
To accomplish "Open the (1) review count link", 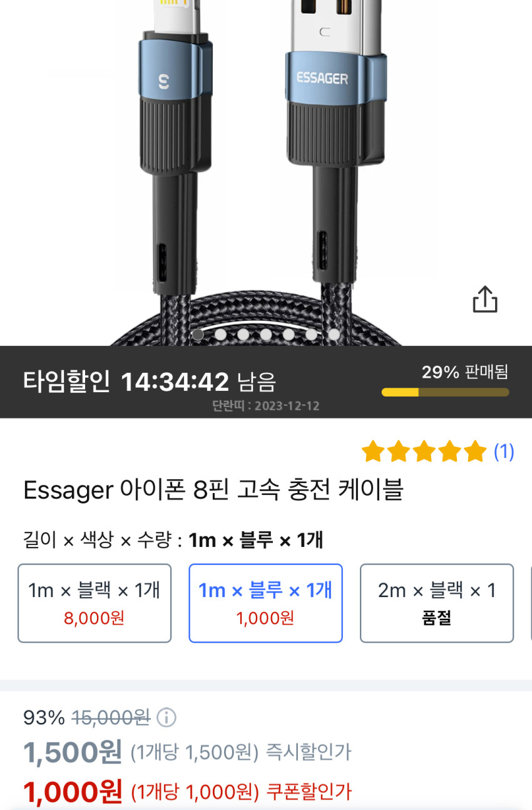I will click(504, 451).
